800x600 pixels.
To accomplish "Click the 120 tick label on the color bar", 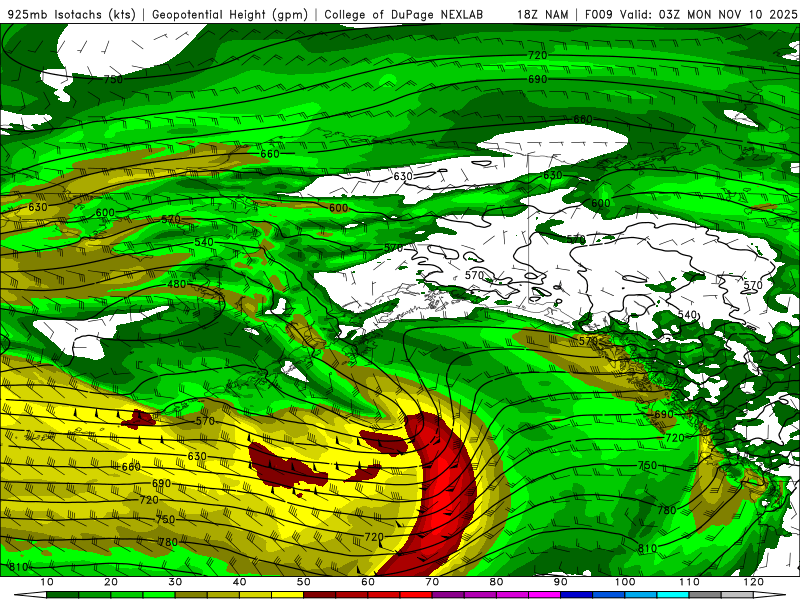I will point(753,582).
